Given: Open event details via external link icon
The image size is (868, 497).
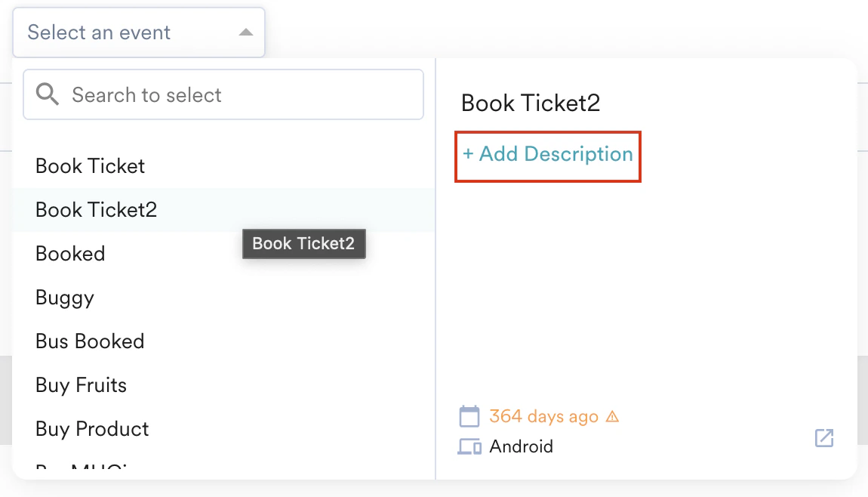Looking at the screenshot, I should [823, 438].
